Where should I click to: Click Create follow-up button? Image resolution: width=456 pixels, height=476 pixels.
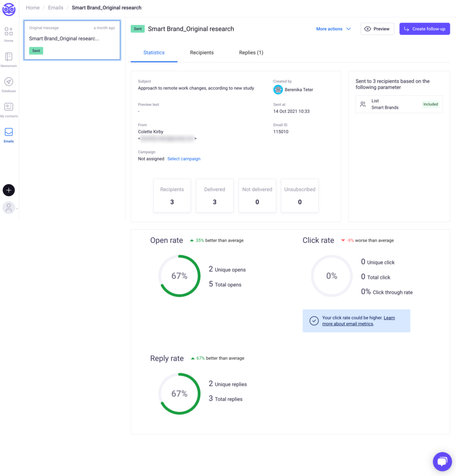point(424,29)
